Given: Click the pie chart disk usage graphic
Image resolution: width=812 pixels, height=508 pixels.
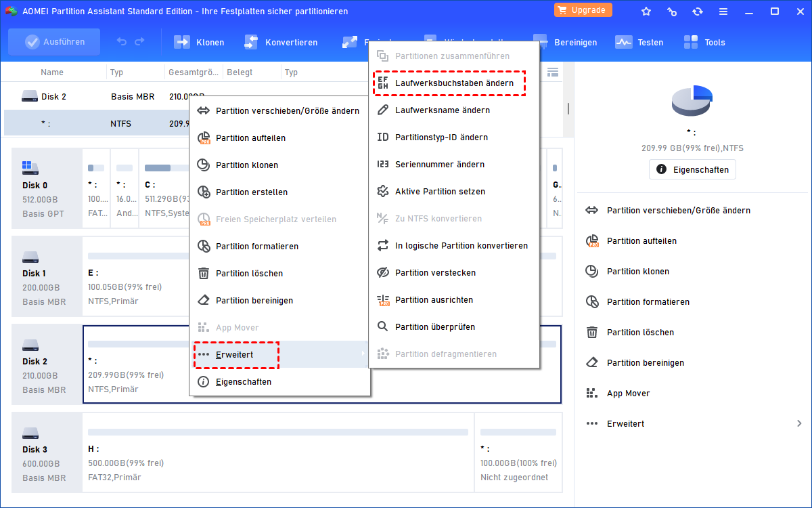Looking at the screenshot, I should (x=692, y=102).
